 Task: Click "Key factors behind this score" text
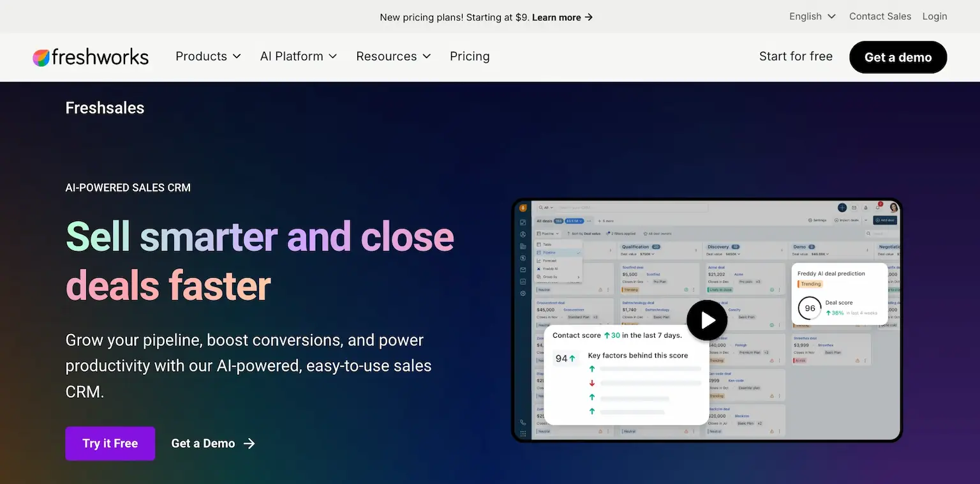click(x=638, y=356)
